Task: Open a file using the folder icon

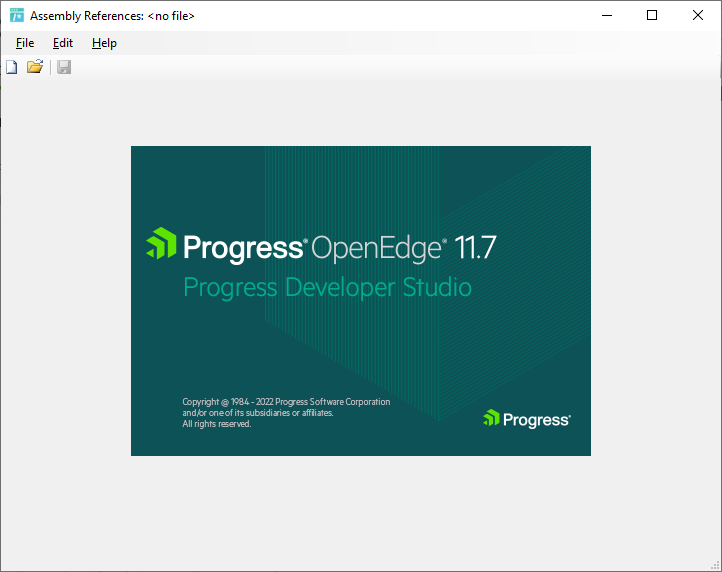Action: tap(35, 67)
